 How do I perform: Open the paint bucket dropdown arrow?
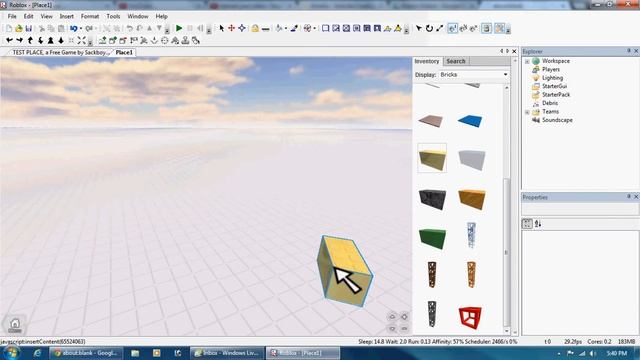tap(286, 29)
